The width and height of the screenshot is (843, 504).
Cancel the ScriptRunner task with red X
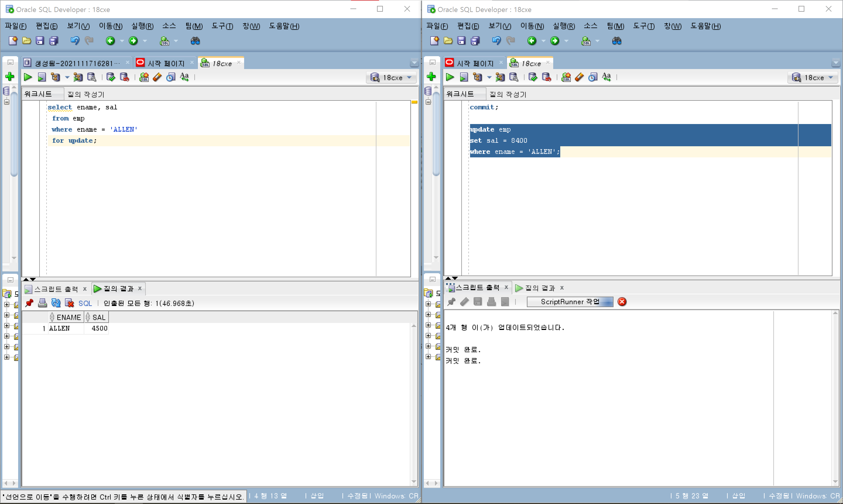(x=622, y=302)
